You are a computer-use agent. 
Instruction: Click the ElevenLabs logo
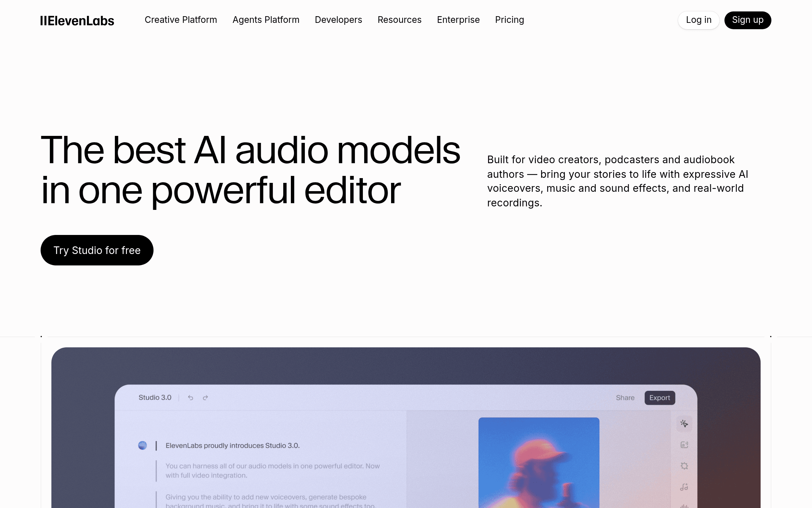[77, 21]
